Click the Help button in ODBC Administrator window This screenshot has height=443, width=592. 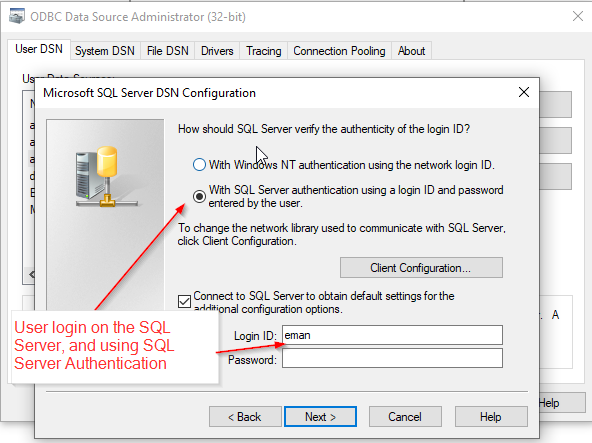point(562,403)
